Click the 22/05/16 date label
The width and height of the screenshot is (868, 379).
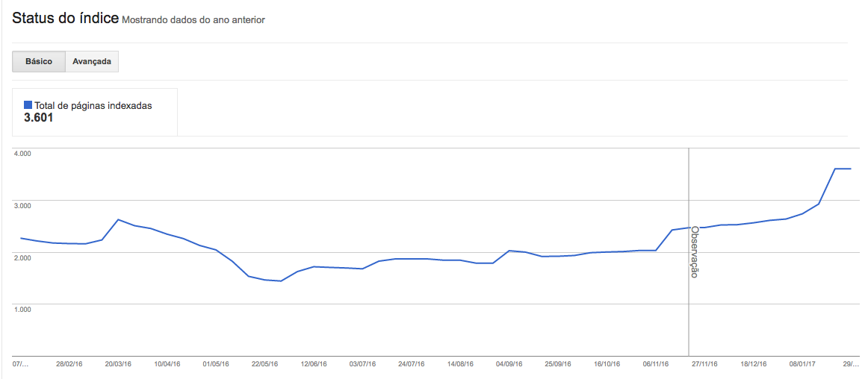click(x=264, y=365)
